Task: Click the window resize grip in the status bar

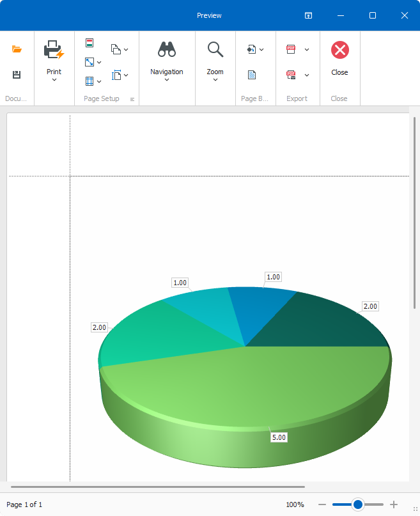Action: pyautogui.click(x=416, y=509)
